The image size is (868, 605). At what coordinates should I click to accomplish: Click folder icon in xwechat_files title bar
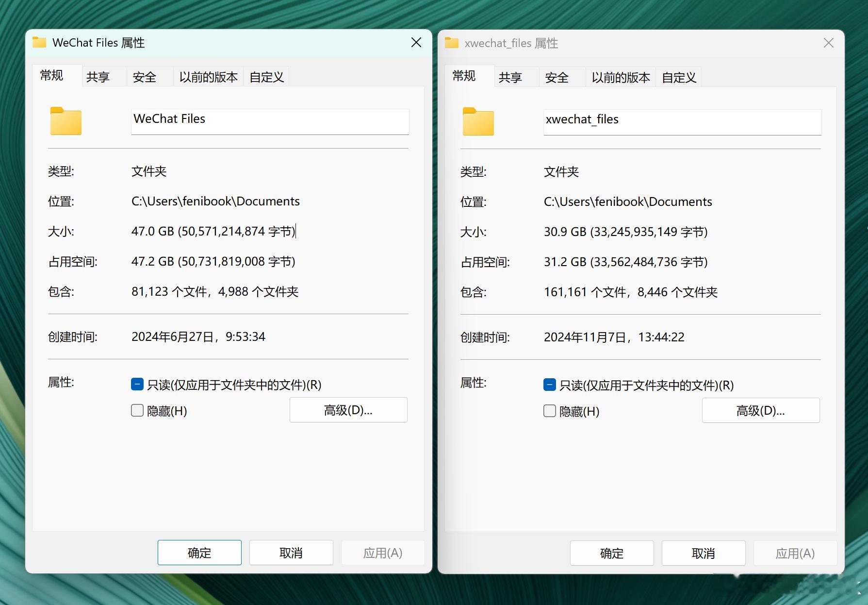point(452,43)
